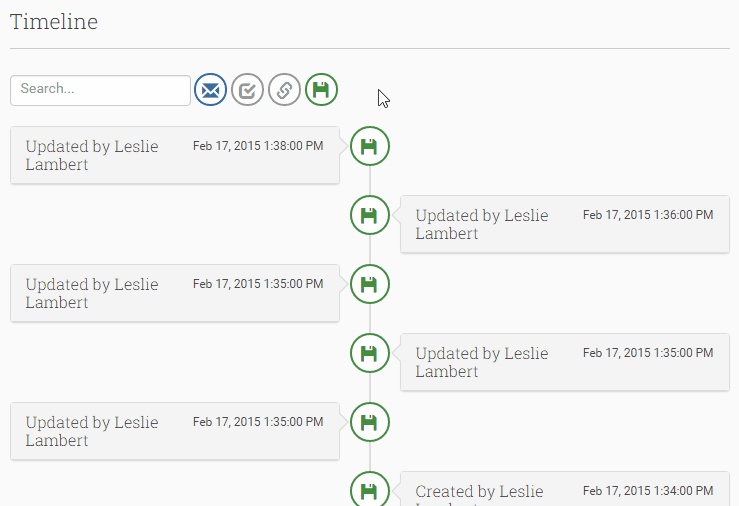The height and width of the screenshot is (506, 739).
Task: Click the Timeline section heading
Action: pos(54,22)
